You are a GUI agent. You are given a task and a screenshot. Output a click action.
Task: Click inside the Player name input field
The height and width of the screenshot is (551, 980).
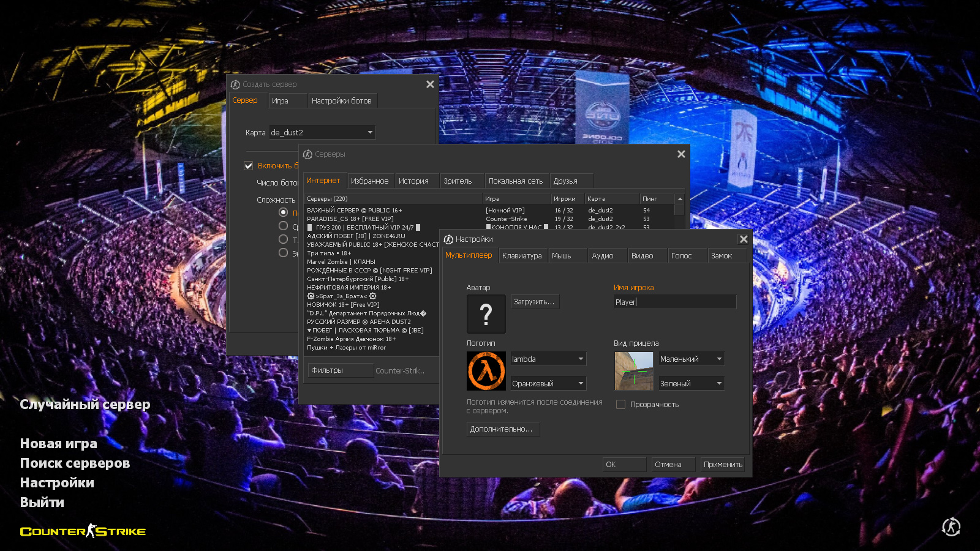674,301
